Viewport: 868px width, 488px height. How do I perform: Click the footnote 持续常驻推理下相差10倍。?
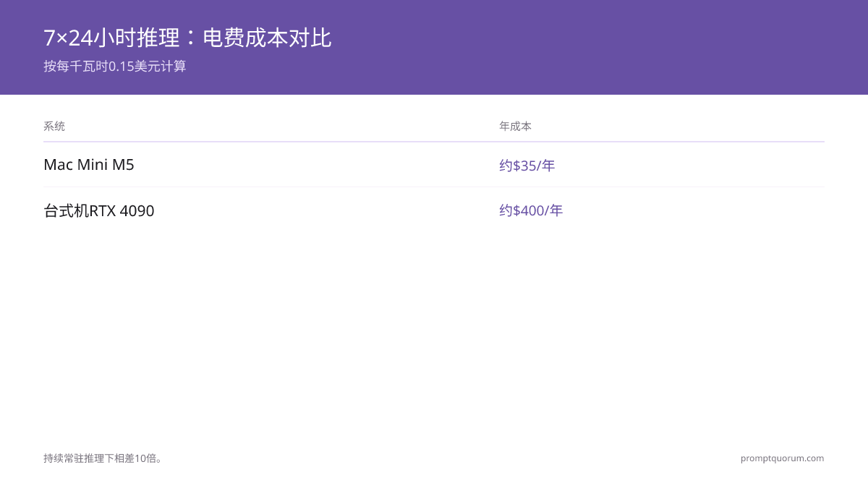(x=103, y=458)
